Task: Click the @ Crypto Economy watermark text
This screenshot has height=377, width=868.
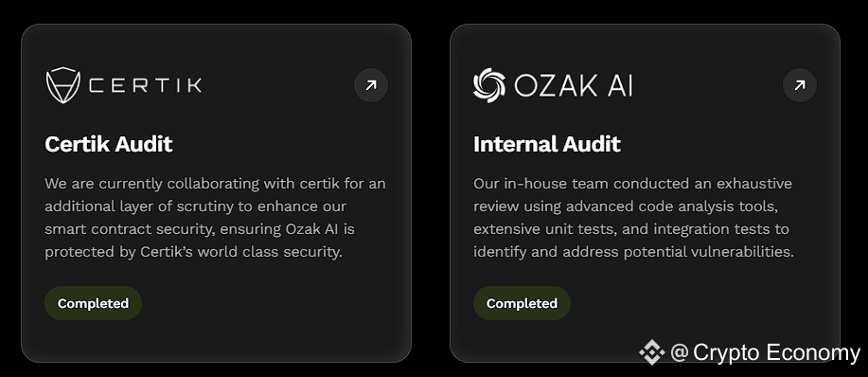Action: click(765, 352)
